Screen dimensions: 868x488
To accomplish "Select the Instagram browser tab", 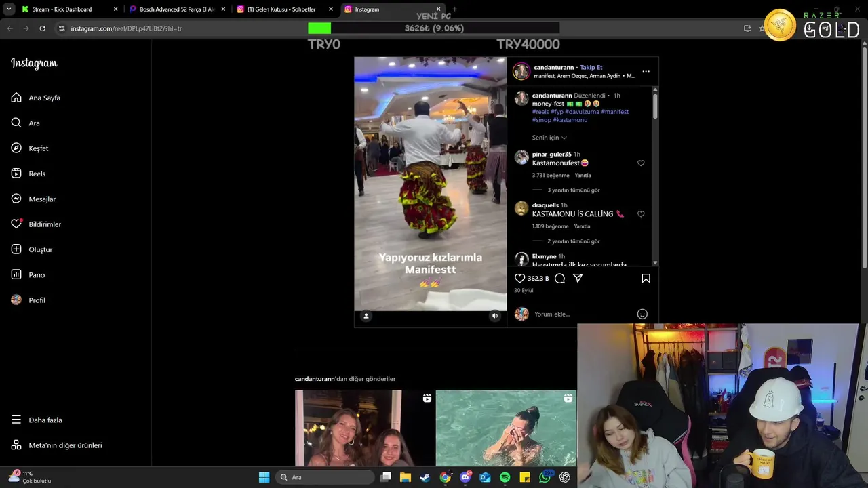I will [x=392, y=9].
